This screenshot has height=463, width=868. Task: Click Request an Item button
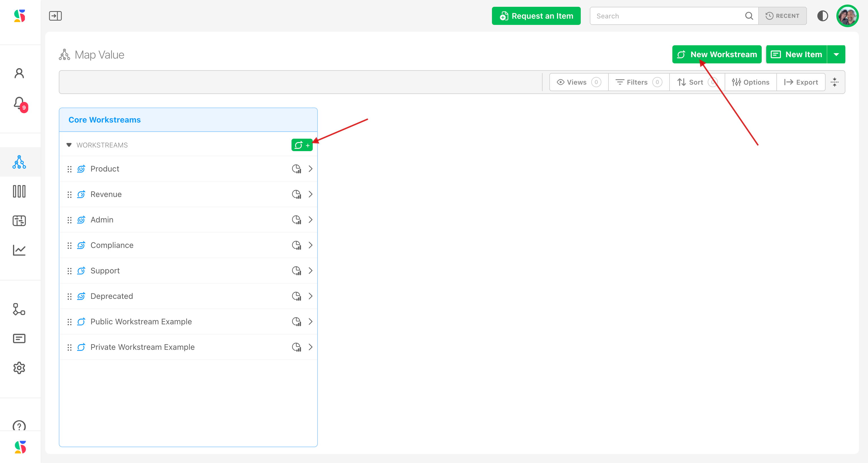pos(536,16)
